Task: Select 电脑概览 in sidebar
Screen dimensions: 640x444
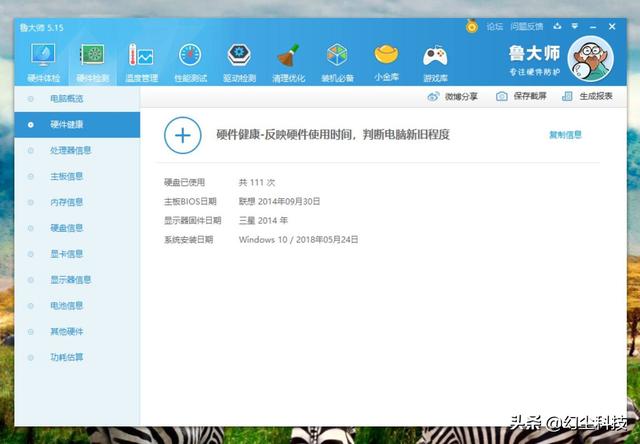Action: (x=77, y=99)
